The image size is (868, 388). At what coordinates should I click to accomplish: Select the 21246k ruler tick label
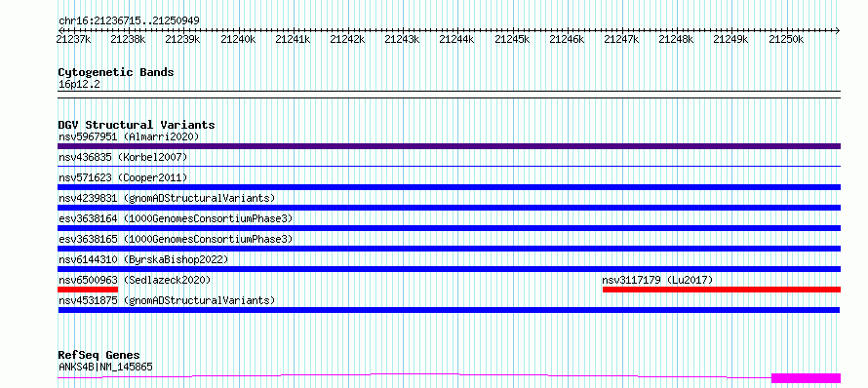click(567, 39)
